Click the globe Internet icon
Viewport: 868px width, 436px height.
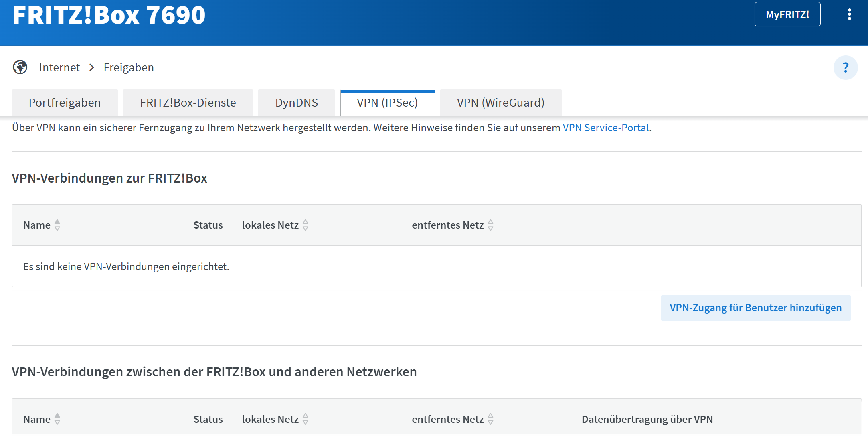[20, 67]
